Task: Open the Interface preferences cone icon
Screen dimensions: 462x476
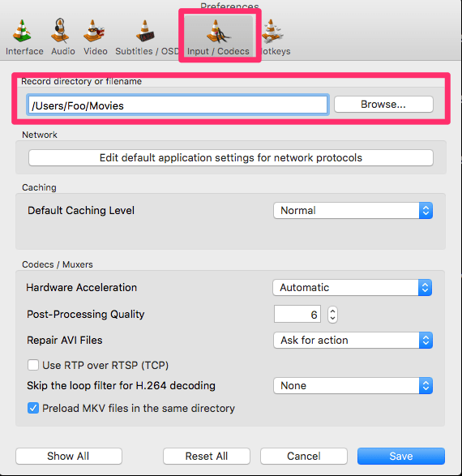Action: (x=22, y=30)
